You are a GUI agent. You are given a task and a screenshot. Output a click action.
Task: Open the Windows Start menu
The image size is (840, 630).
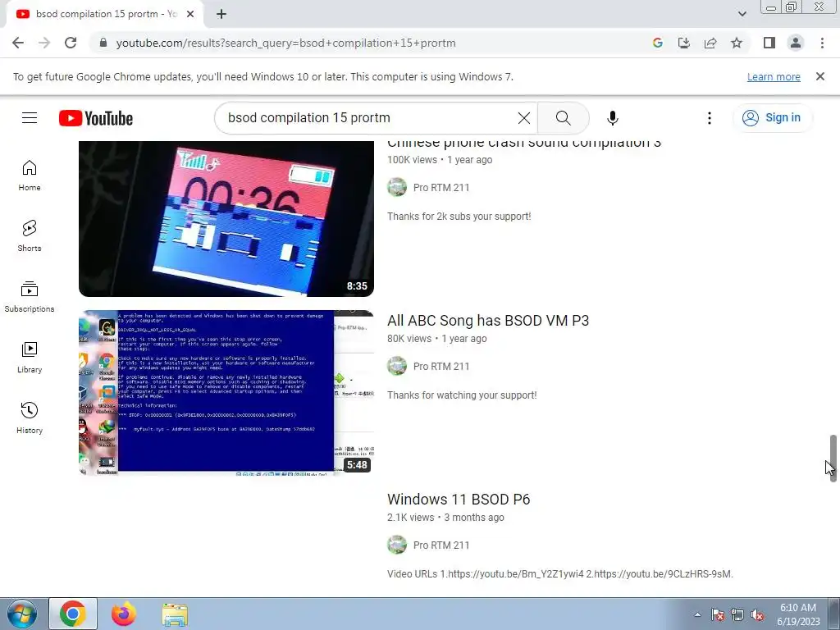(22, 614)
